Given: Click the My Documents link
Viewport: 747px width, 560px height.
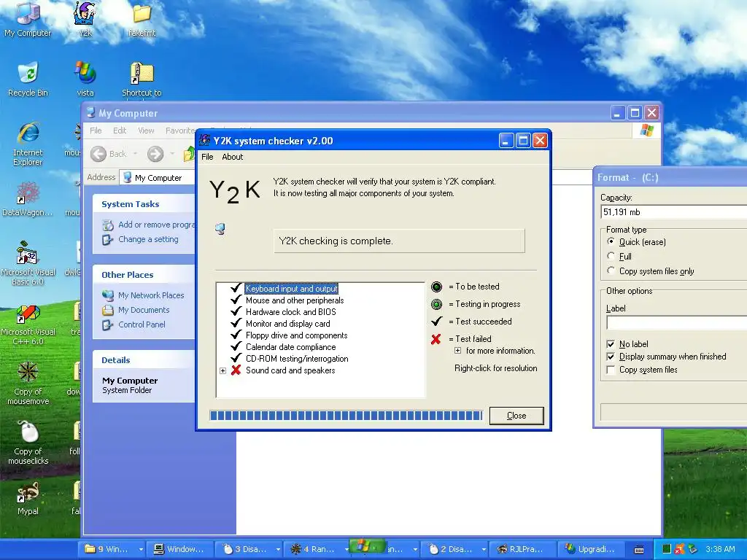Looking at the screenshot, I should coord(144,310).
